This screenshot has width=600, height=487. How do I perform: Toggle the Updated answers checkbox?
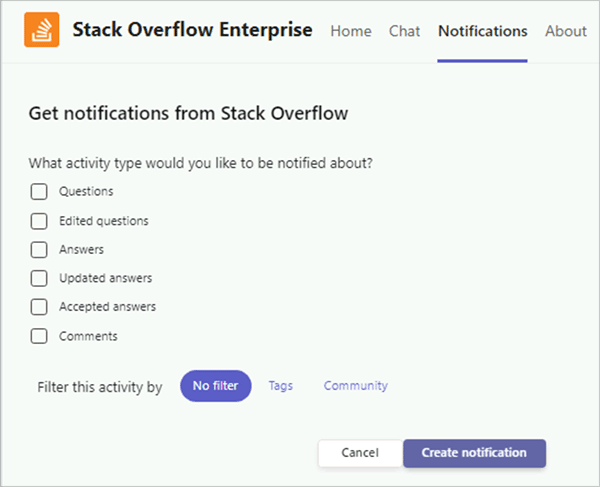[x=39, y=279]
